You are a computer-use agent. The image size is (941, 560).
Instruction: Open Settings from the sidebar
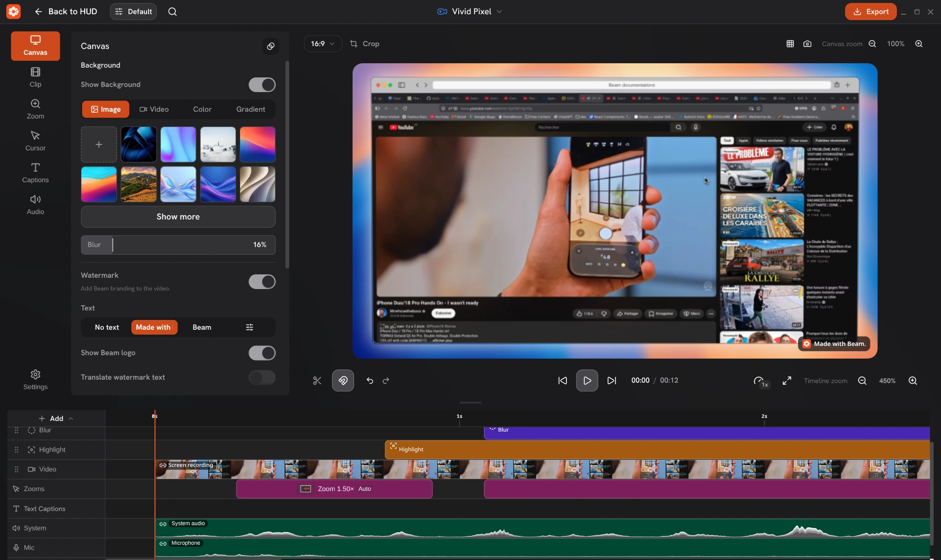coord(35,380)
